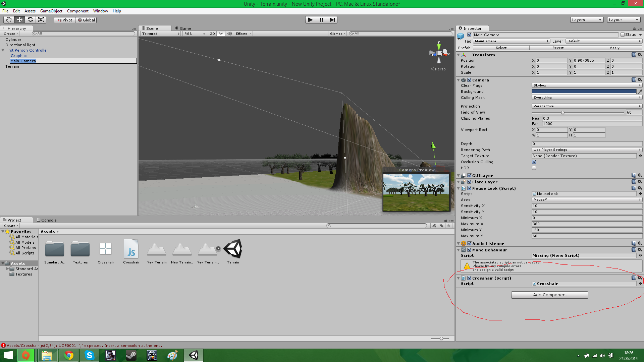
Task: Click the Play button
Action: 311,20
